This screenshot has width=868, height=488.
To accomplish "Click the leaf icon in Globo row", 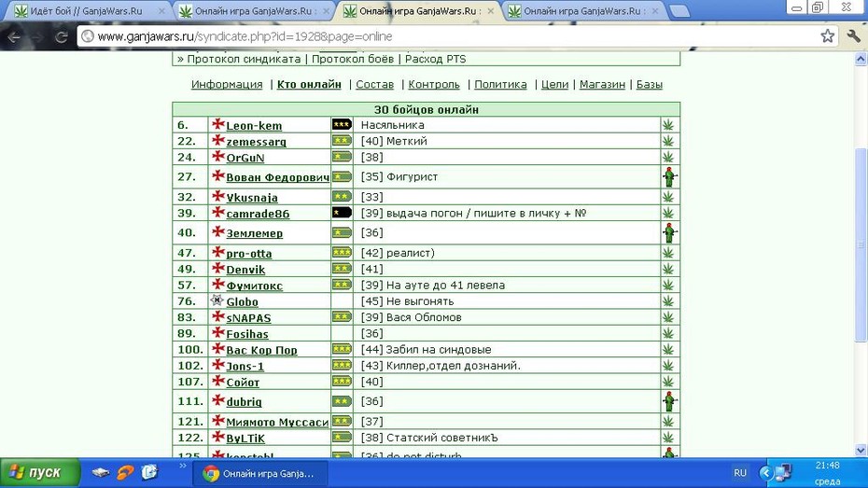I will [x=668, y=301].
